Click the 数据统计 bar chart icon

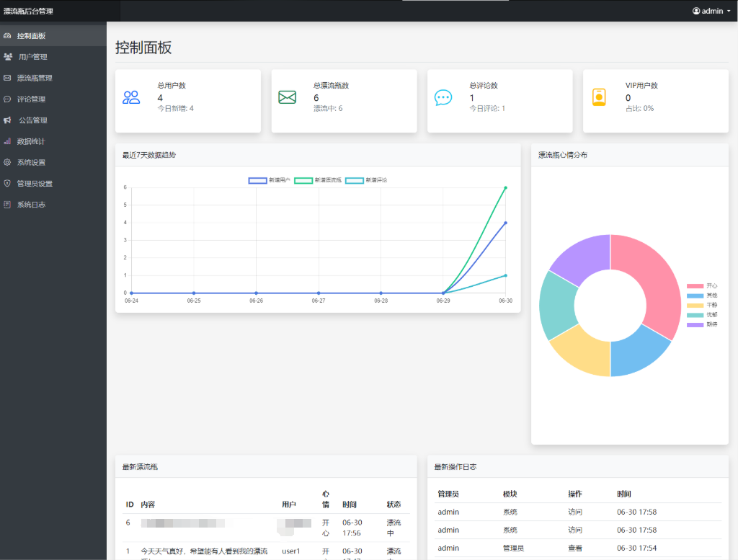(7, 141)
